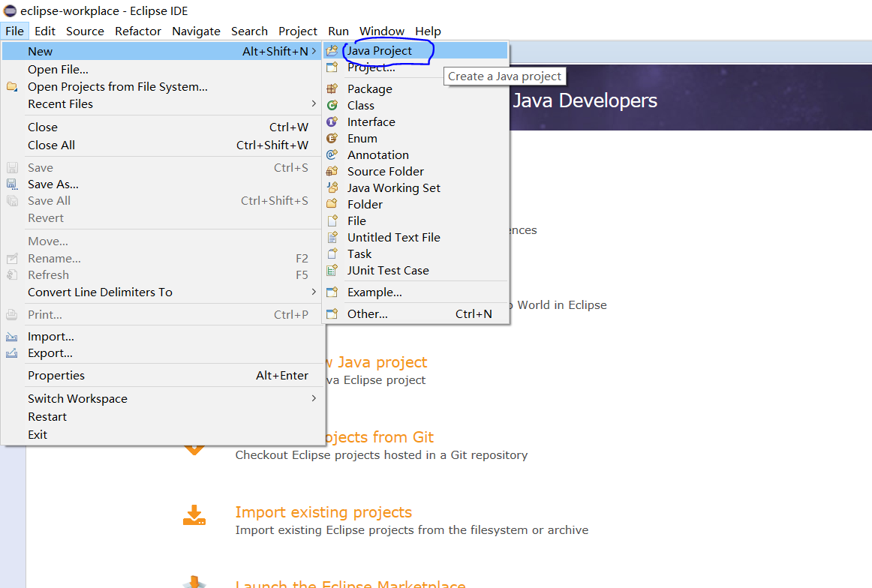Click the JUnit Test Case icon
This screenshot has width=872, height=588.
pyautogui.click(x=332, y=271)
